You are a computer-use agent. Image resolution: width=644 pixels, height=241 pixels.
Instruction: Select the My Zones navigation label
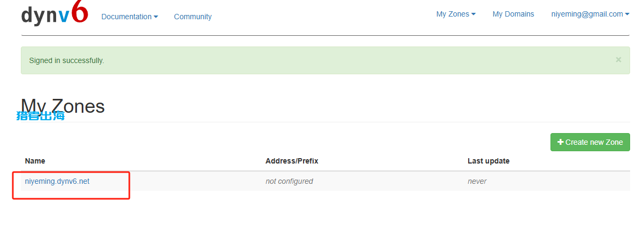tap(452, 14)
